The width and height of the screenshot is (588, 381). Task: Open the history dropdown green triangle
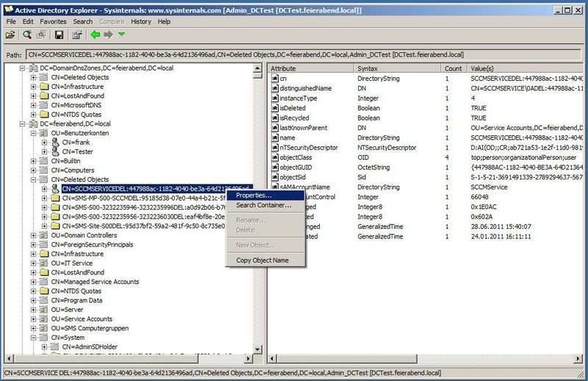[121, 34]
